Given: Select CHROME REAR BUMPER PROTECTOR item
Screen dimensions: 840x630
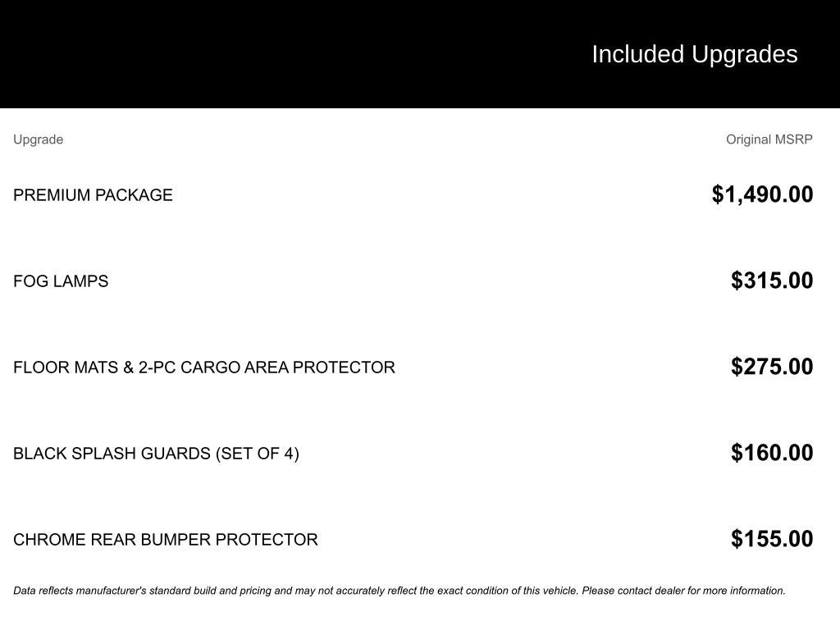Looking at the screenshot, I should 166,540.
